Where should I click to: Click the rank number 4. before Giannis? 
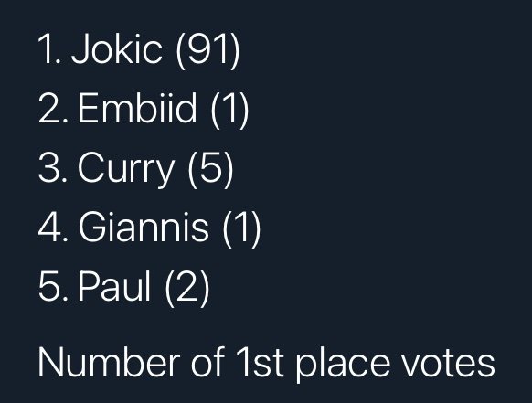53,227
